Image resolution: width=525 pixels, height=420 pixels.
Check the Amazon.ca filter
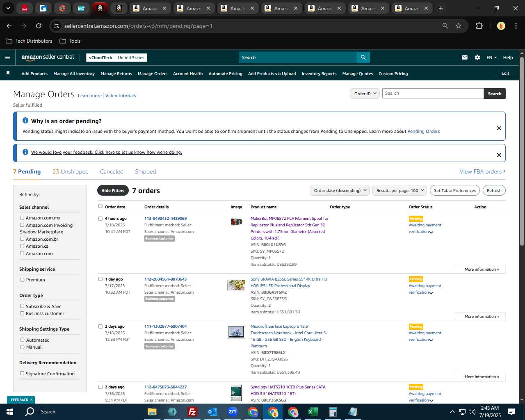click(x=22, y=246)
